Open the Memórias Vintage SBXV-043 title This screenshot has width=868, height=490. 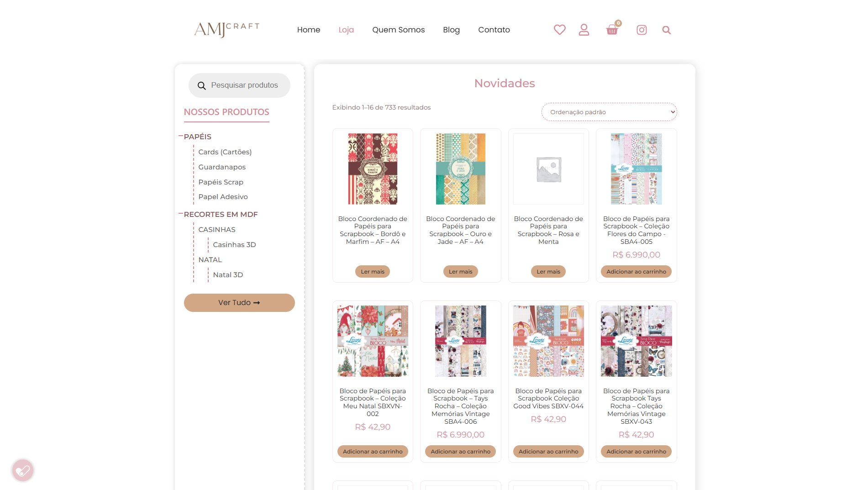[637, 406]
